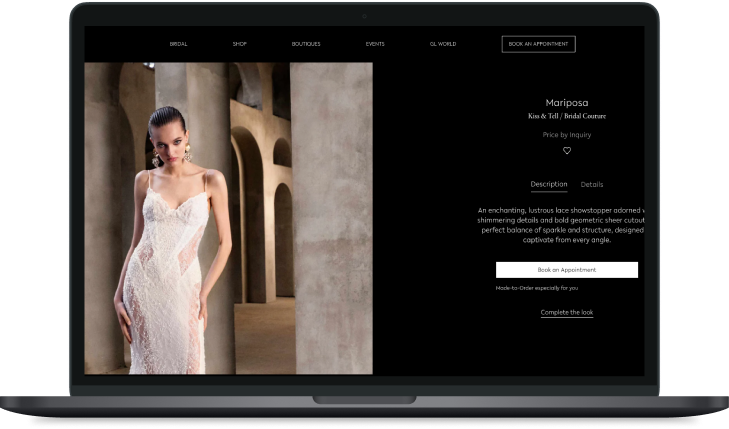This screenshot has height=429, width=729.
Task: Click the Bridal Couture category text
Action: tap(588, 116)
